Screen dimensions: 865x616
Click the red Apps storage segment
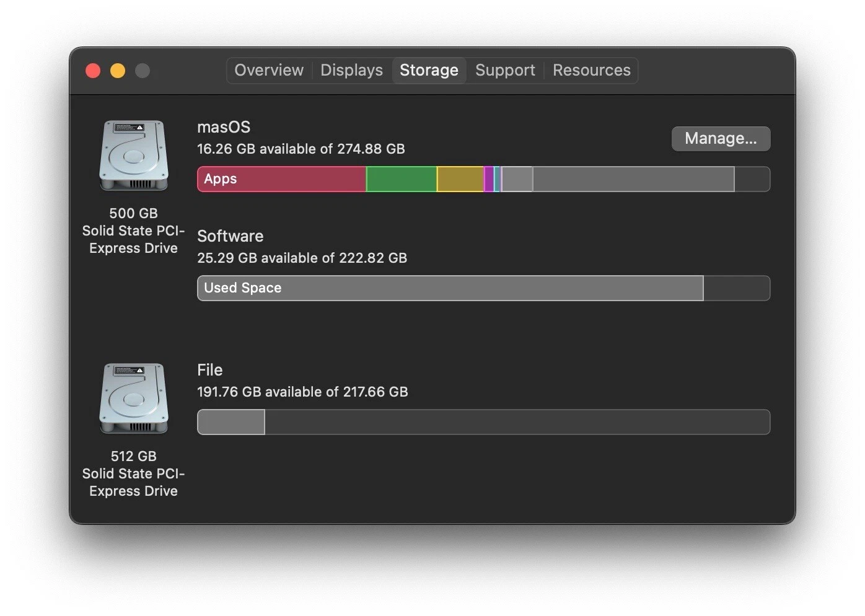coord(282,179)
